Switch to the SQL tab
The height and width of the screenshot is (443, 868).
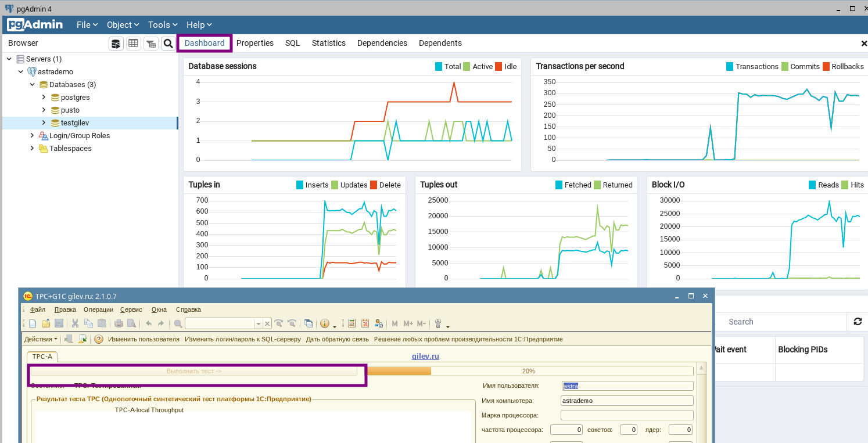pos(293,43)
